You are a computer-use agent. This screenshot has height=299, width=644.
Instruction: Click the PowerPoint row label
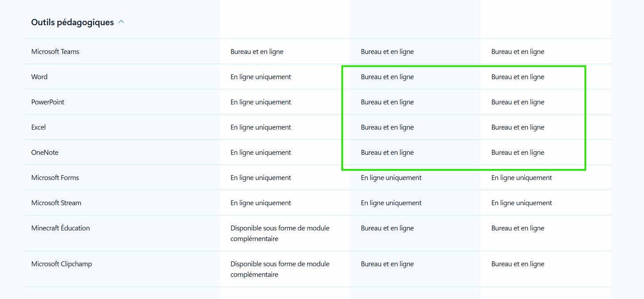click(48, 102)
